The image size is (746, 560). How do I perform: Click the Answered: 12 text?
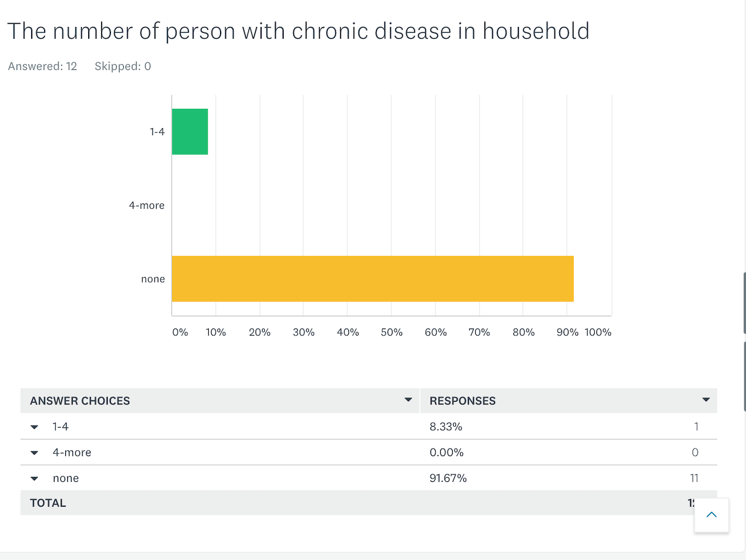point(43,66)
